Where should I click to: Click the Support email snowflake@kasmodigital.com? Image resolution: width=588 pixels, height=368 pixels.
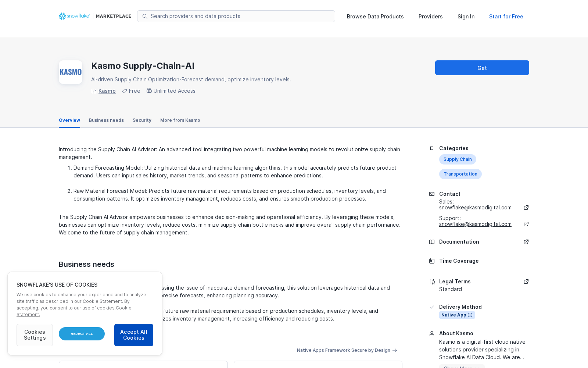click(475, 224)
